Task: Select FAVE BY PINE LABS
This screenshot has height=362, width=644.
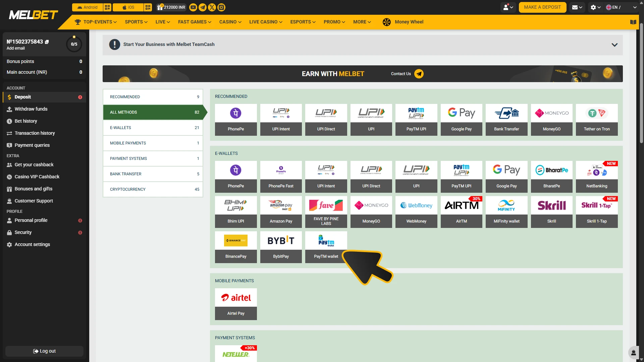Action: click(326, 212)
